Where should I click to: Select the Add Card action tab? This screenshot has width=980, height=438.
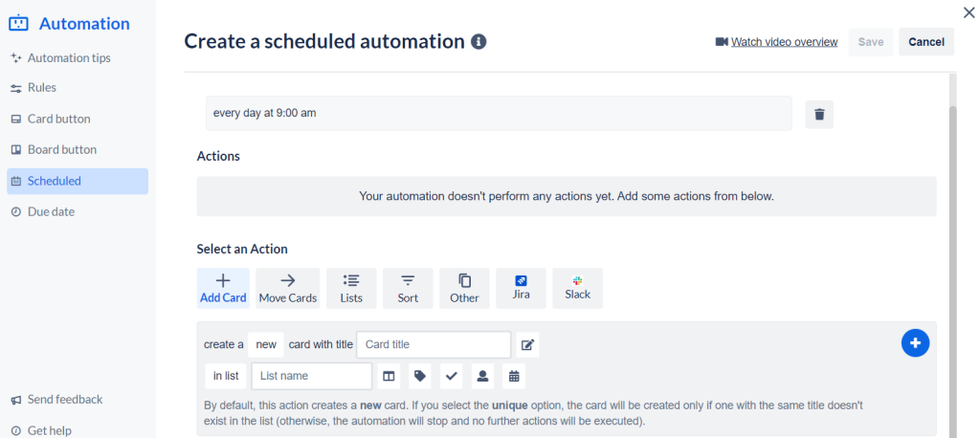pyautogui.click(x=223, y=288)
